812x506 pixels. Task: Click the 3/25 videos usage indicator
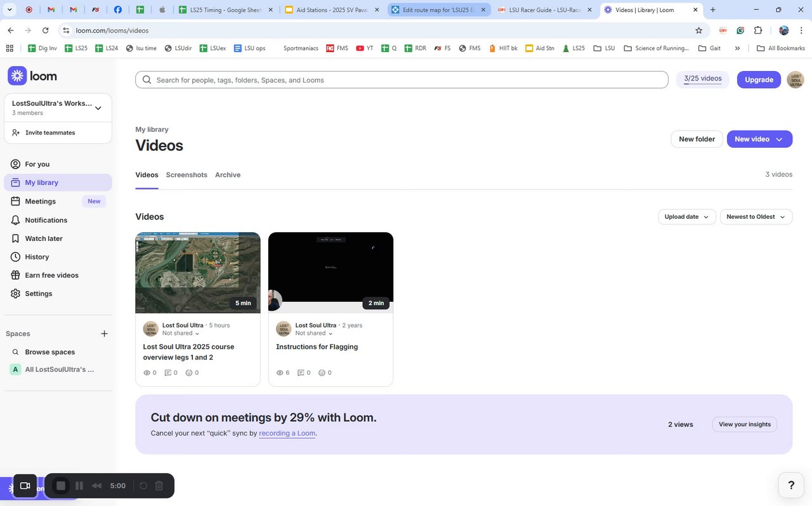703,79
